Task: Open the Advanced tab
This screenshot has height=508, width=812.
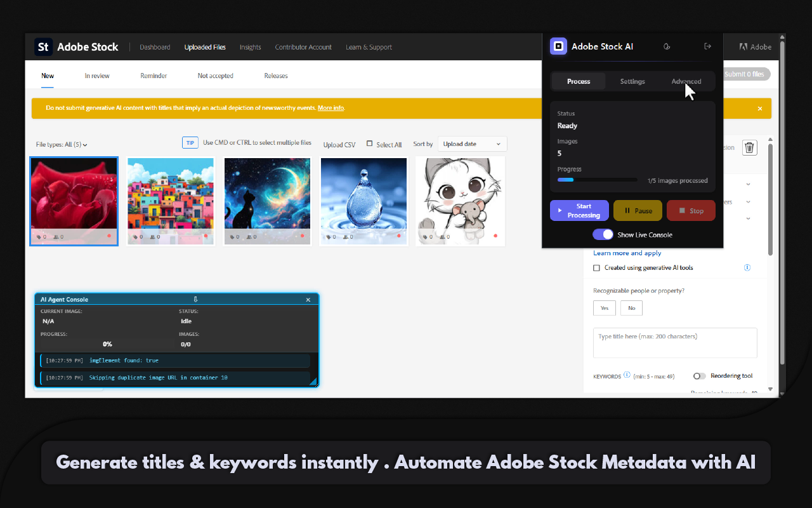Action: [686, 81]
